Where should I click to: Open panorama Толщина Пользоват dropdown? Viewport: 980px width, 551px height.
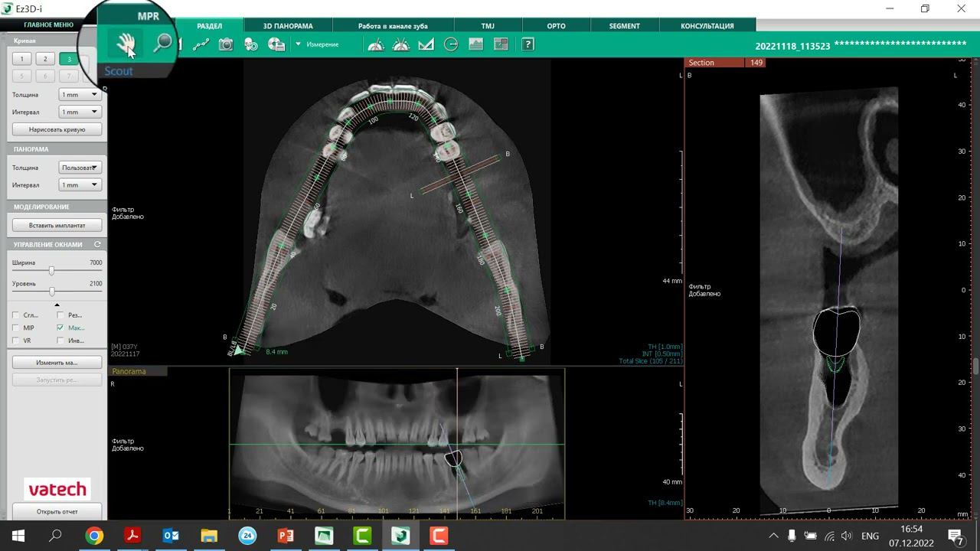[x=80, y=168]
